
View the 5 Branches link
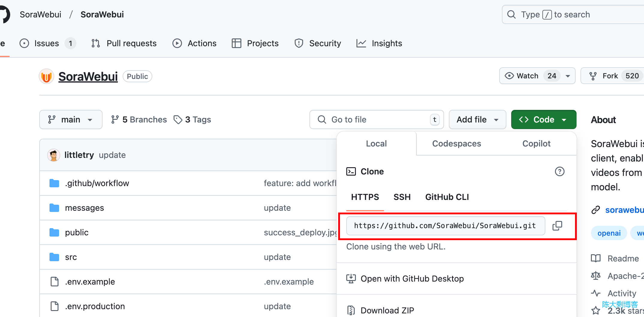click(x=139, y=119)
